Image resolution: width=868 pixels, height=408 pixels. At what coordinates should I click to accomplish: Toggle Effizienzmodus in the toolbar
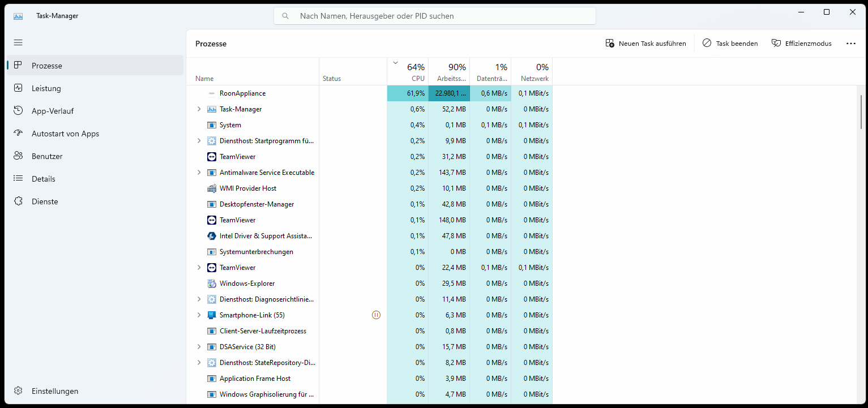(x=801, y=44)
